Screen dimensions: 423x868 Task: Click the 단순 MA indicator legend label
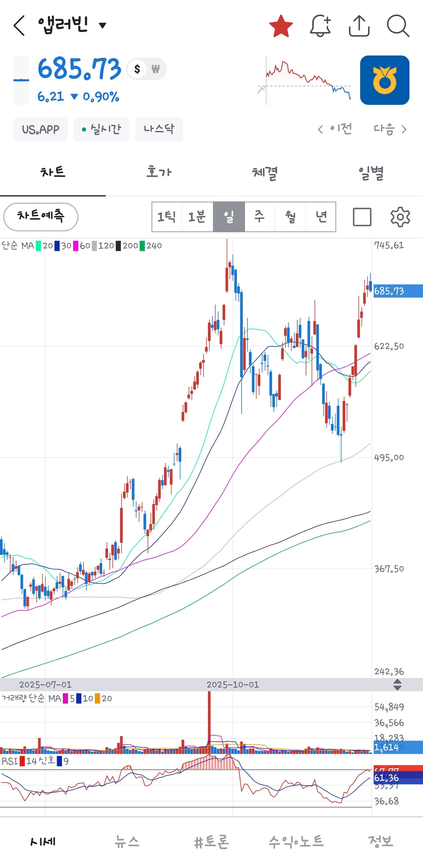point(18,246)
